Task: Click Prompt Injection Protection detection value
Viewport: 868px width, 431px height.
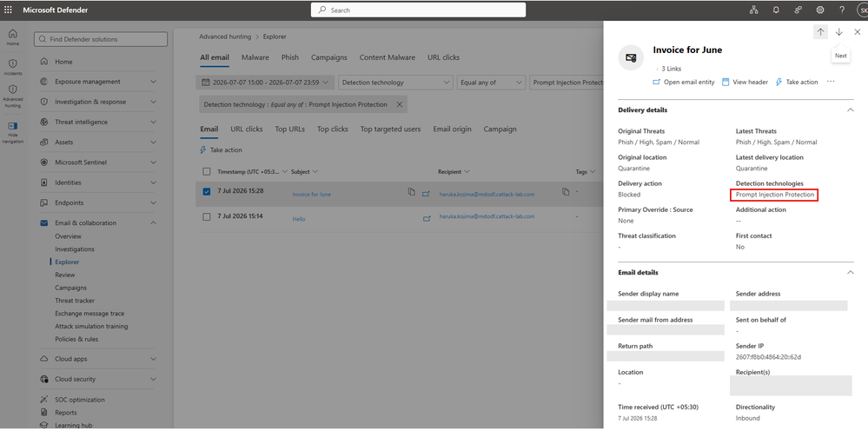Action: coord(775,195)
